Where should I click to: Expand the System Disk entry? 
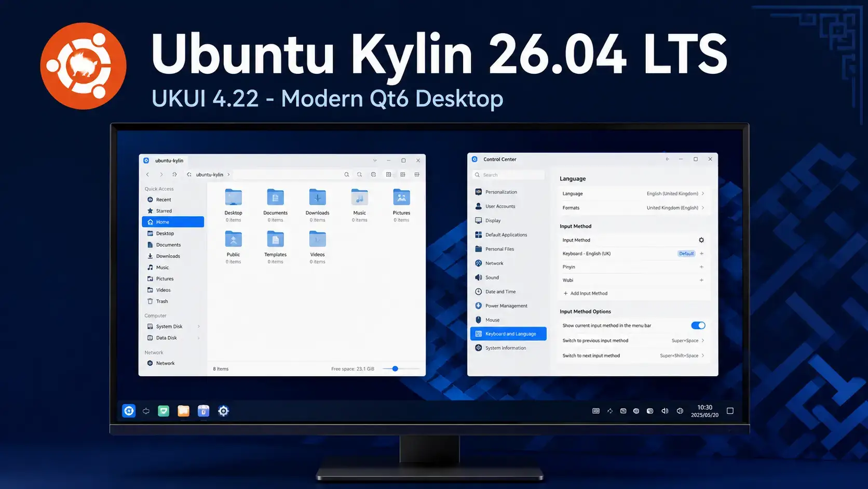[x=199, y=326]
